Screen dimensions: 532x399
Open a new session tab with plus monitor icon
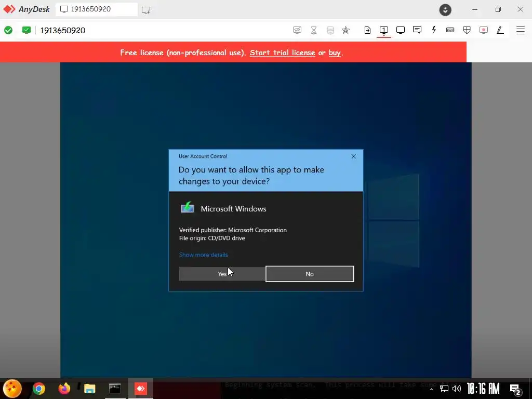pyautogui.click(x=146, y=10)
